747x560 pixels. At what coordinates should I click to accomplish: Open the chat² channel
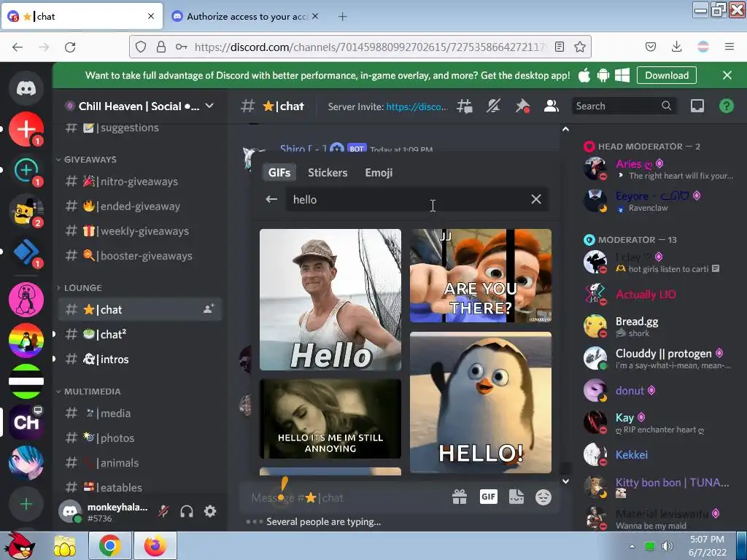coord(140,334)
